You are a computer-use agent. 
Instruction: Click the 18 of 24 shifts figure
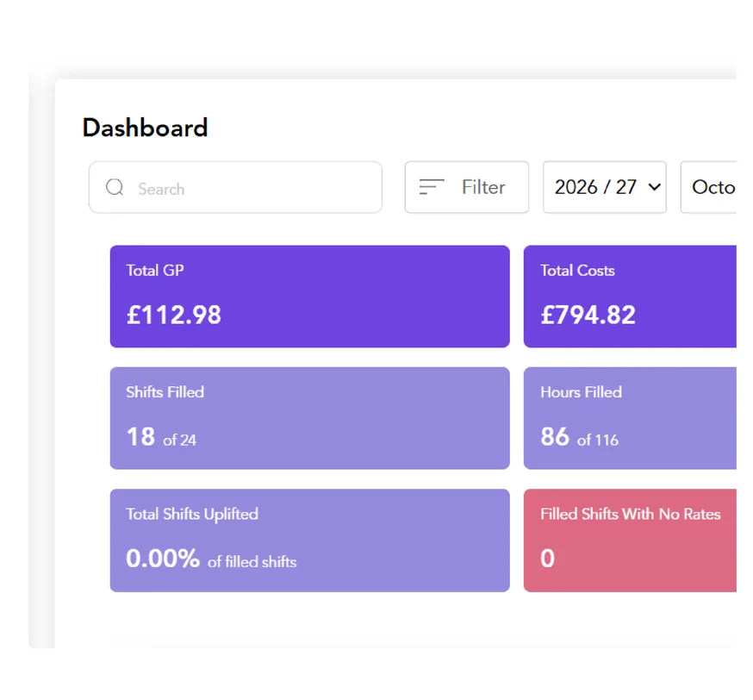tap(161, 437)
